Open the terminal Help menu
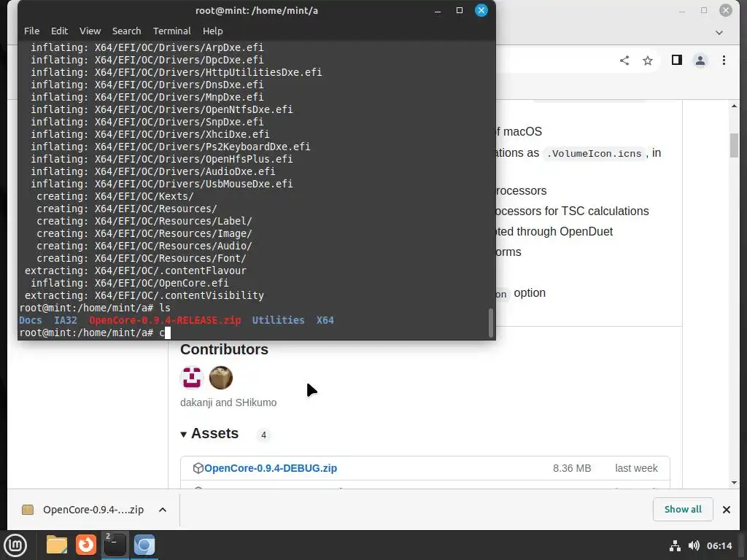Image resolution: width=747 pixels, height=560 pixels. point(212,31)
